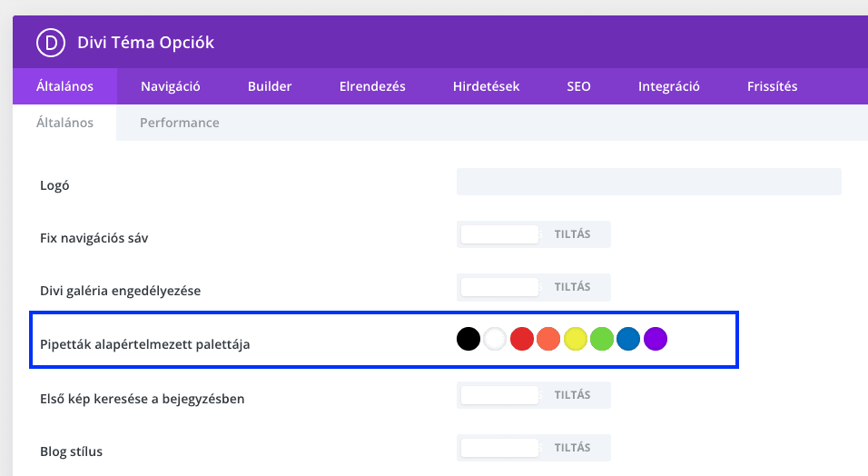
Task: Switch to the Navigáció tab
Action: pos(171,86)
